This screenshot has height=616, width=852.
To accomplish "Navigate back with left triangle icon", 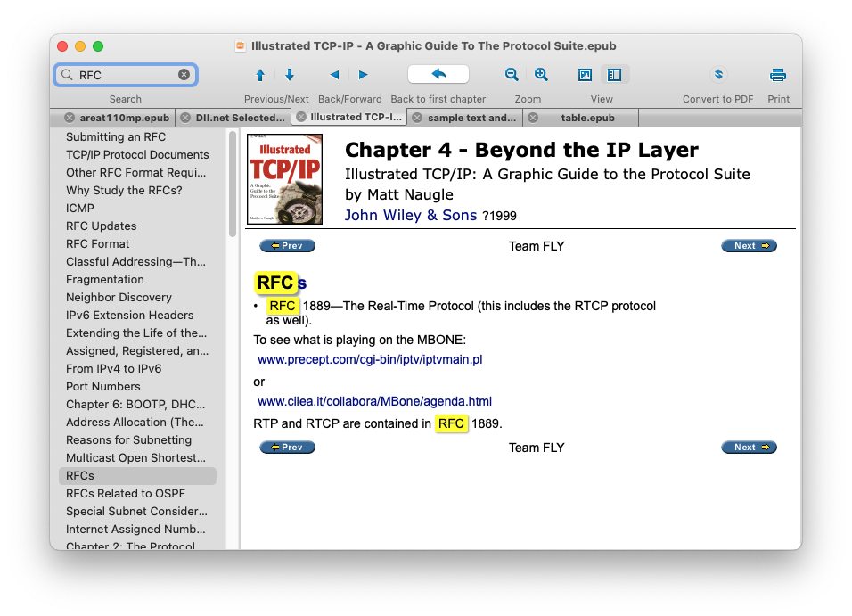I will click(334, 75).
